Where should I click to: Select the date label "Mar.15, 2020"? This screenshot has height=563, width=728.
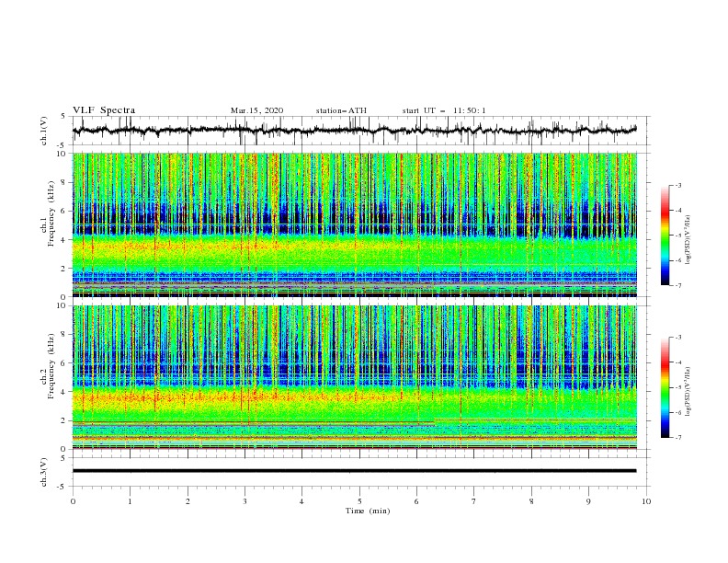[x=256, y=110]
